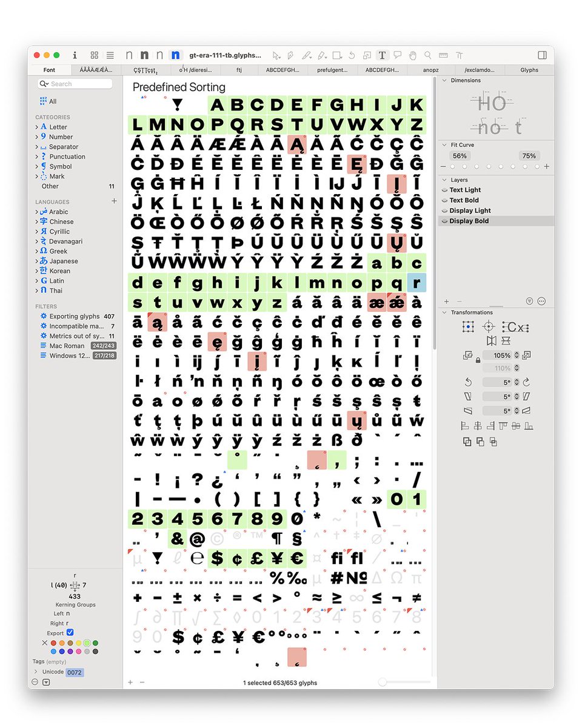Select the Measurement ruler tool
The image size is (582, 728).
tap(443, 55)
